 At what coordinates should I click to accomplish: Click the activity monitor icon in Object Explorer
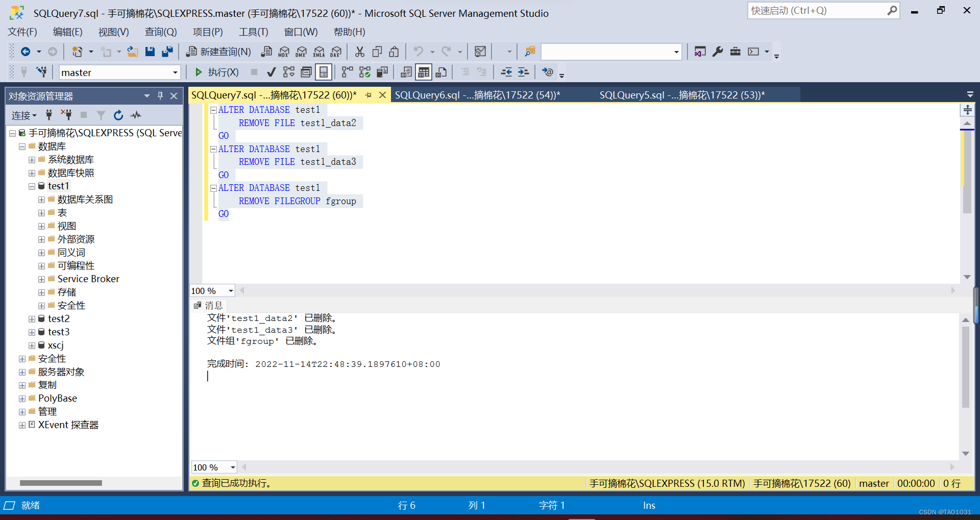136,115
